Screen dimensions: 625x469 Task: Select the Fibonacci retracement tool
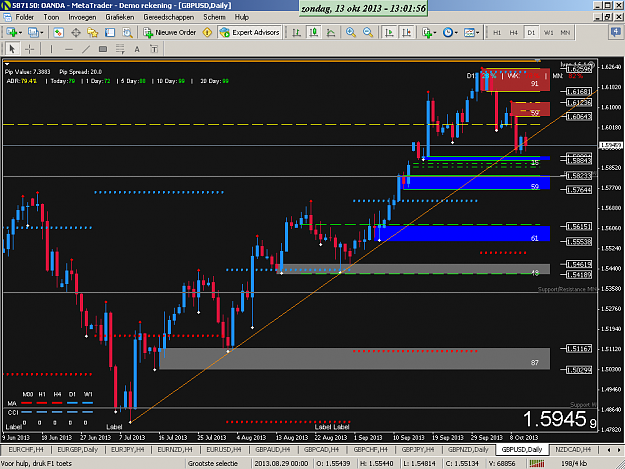click(x=120, y=49)
